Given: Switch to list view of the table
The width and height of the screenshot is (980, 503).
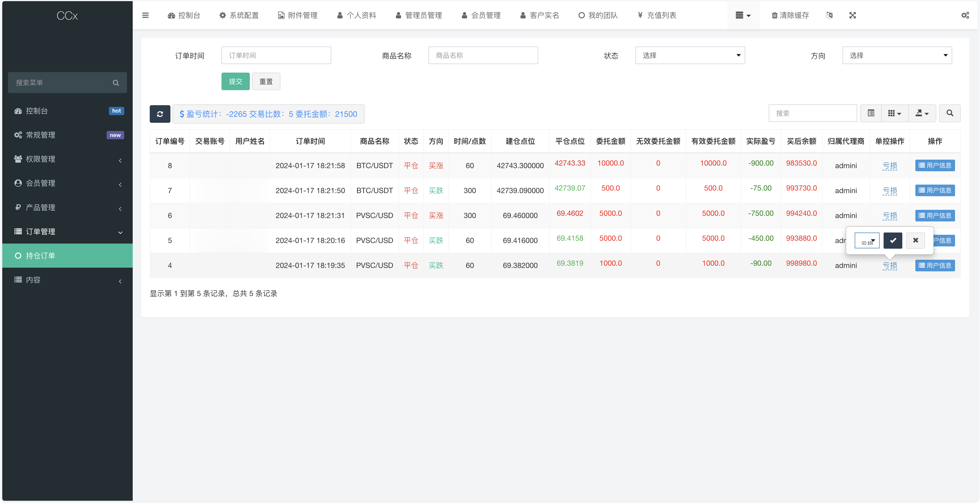Looking at the screenshot, I should (871, 113).
